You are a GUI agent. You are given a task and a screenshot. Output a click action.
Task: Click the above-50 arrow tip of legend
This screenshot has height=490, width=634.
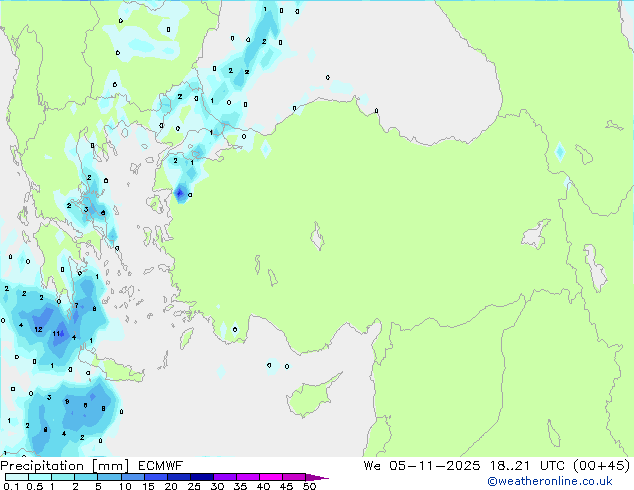click(317, 477)
